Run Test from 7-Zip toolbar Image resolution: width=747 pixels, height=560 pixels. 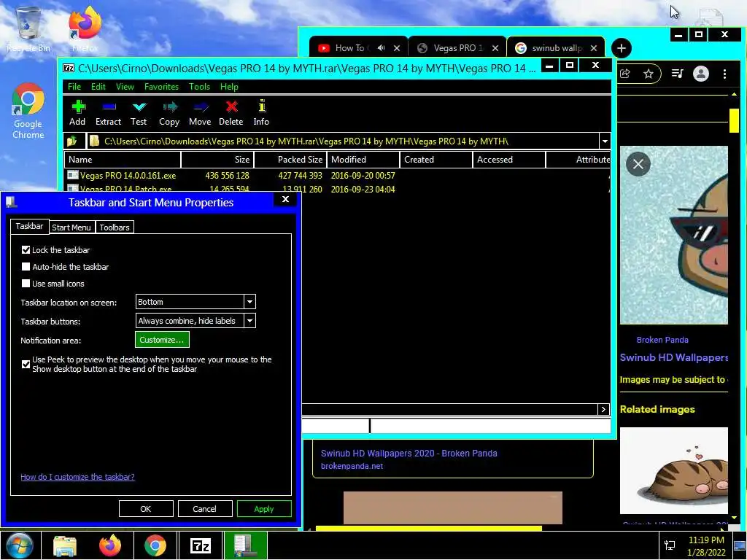(x=139, y=113)
